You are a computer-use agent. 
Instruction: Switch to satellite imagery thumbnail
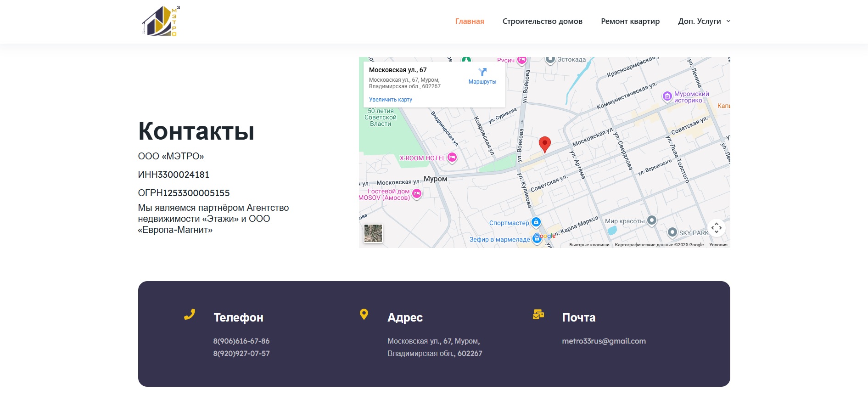coord(373,233)
